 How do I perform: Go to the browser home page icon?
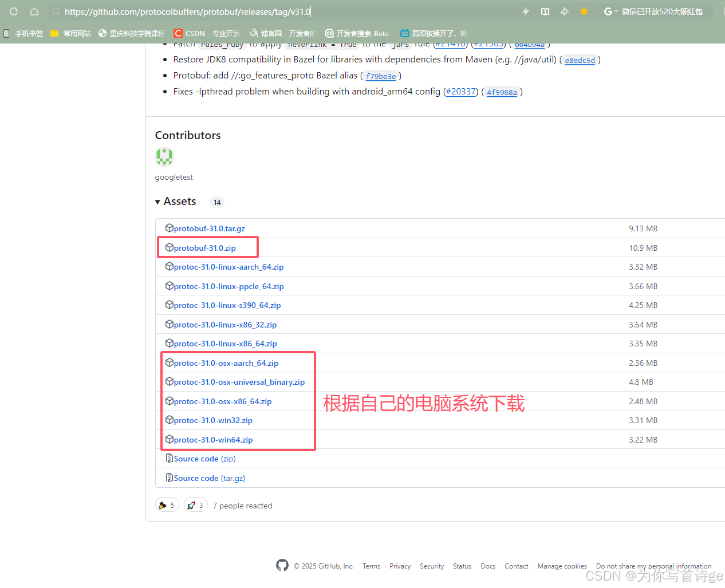click(34, 11)
